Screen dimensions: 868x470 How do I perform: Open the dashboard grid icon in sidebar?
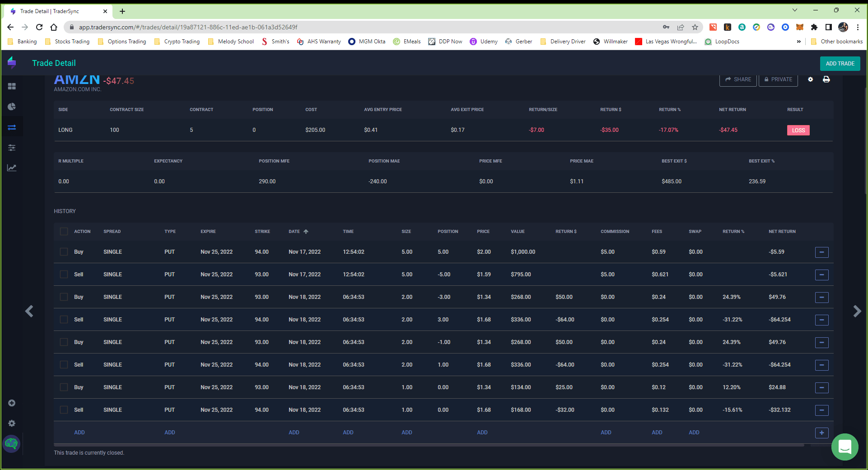12,86
